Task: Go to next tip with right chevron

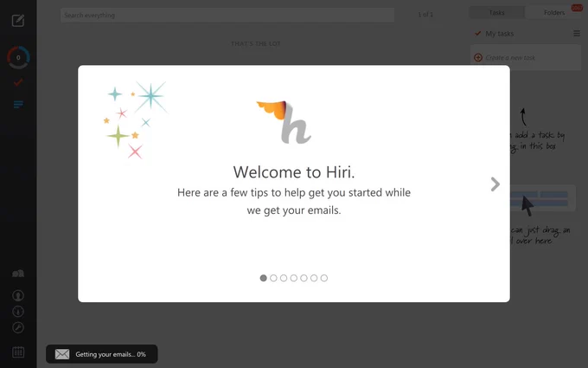Action: (x=495, y=184)
